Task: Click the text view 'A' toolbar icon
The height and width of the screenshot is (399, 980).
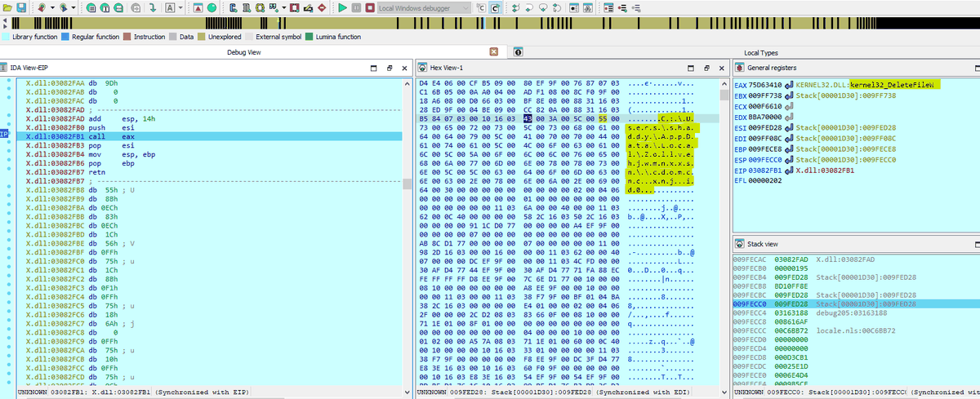Action: (x=170, y=7)
